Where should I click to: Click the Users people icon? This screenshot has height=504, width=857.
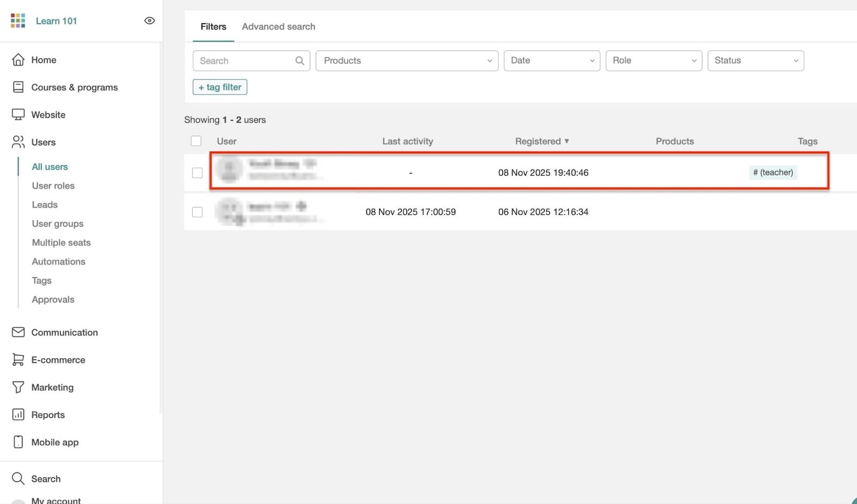point(18,142)
